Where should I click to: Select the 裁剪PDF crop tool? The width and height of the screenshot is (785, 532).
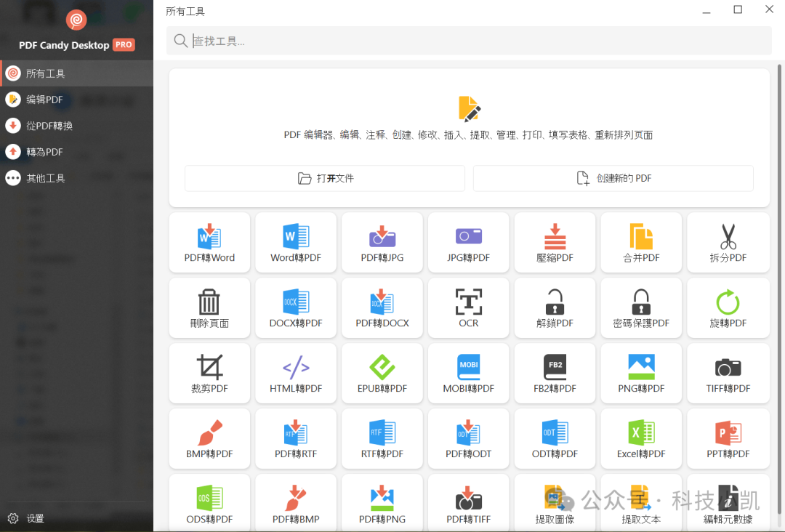[209, 373]
